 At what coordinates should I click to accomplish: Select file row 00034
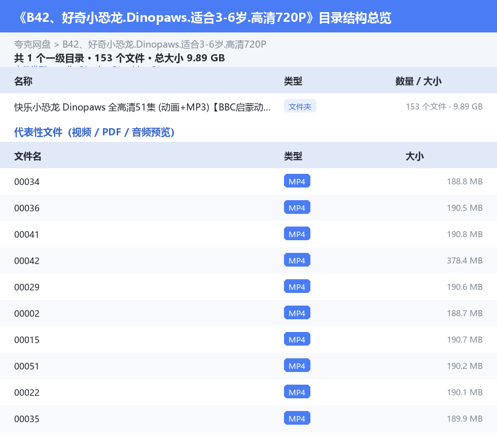point(248,181)
